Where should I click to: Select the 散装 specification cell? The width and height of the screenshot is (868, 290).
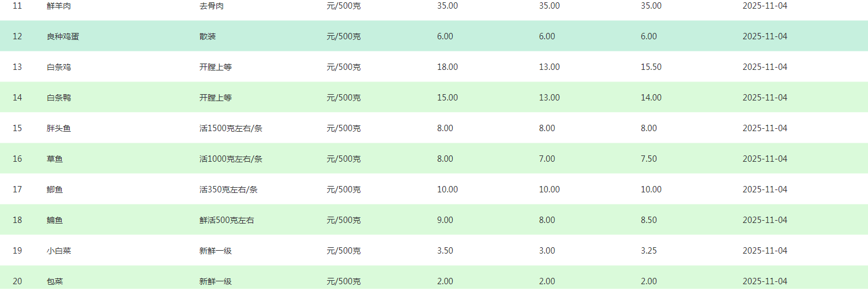[208, 36]
